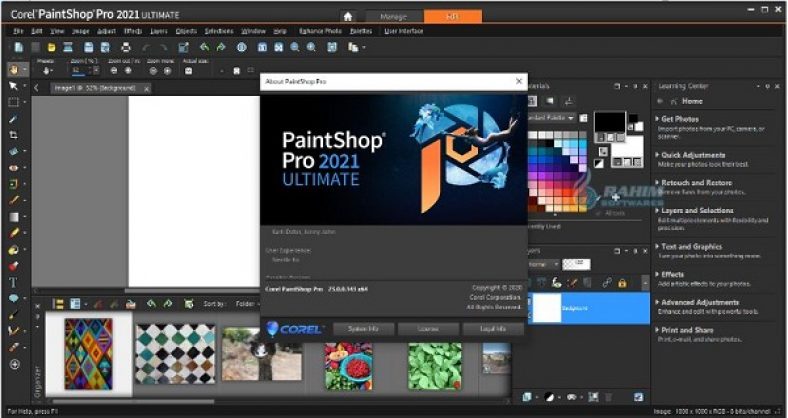Click the Print icon
788x418 pixels.
126,47
